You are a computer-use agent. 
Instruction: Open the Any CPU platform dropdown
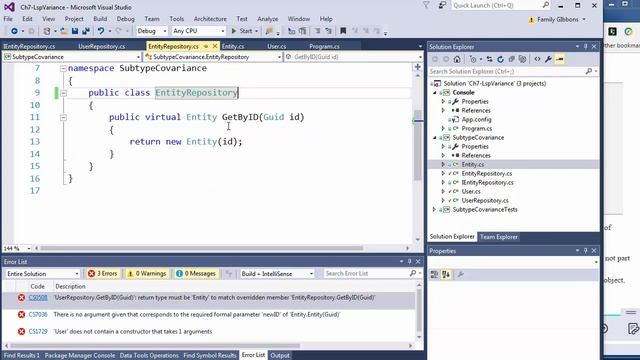tap(198, 31)
